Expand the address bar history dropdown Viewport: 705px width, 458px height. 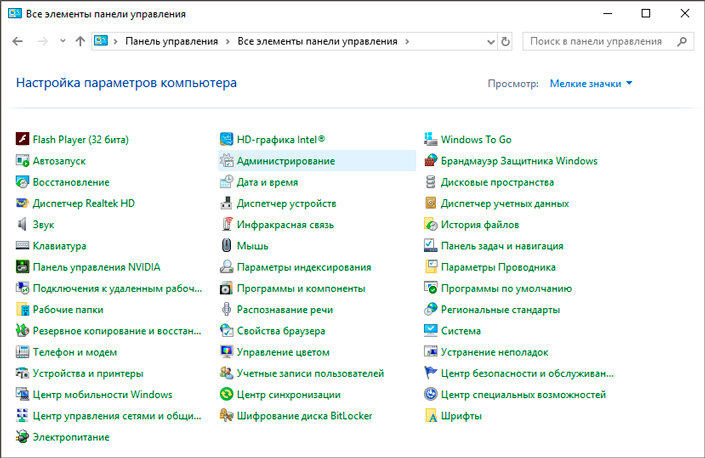(491, 41)
